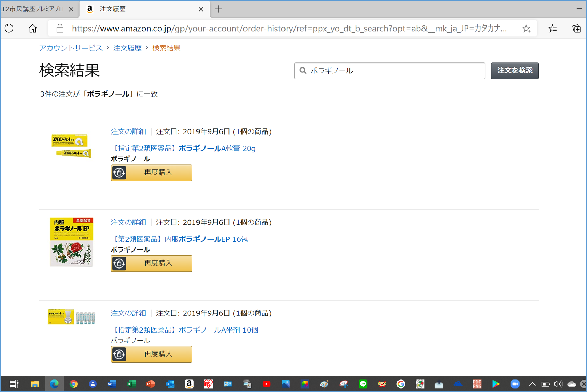Click the white cloud tray icon

pos(571,384)
